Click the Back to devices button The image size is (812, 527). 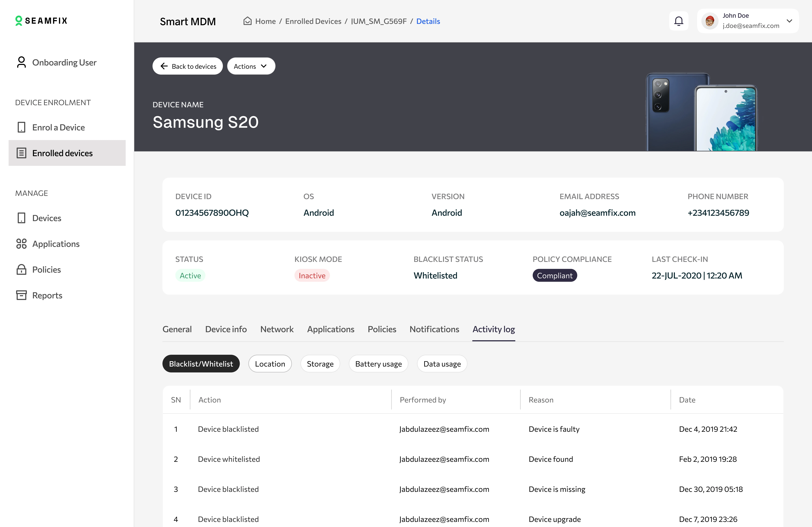(188, 66)
